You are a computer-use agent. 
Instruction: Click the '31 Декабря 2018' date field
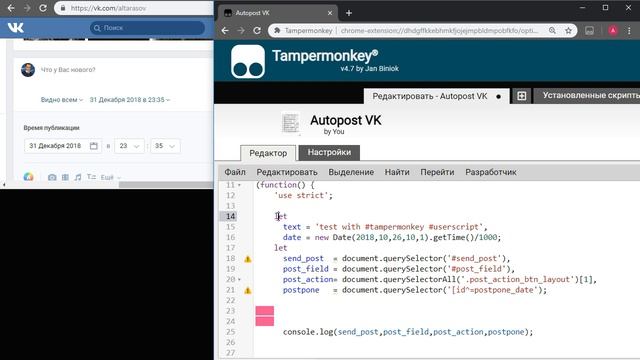point(62,146)
